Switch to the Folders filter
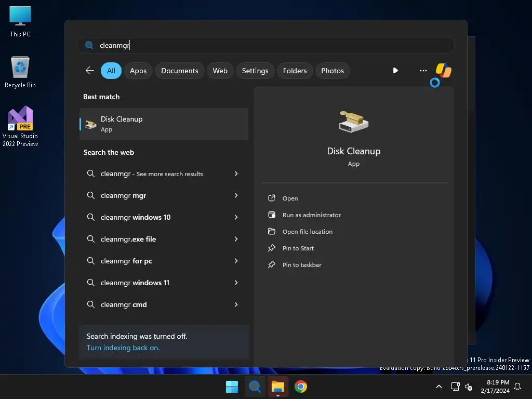Viewport: 532px width, 399px height. click(295, 71)
